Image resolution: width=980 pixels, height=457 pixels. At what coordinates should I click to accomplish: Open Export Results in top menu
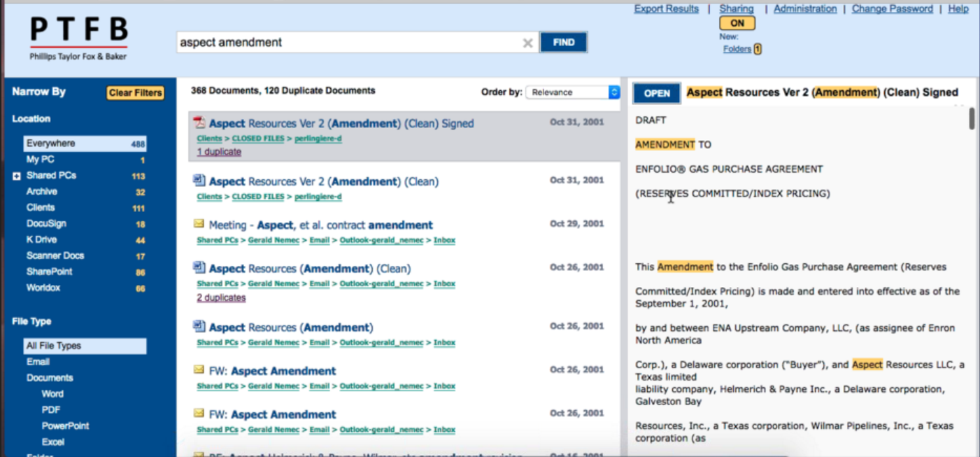[x=666, y=9]
